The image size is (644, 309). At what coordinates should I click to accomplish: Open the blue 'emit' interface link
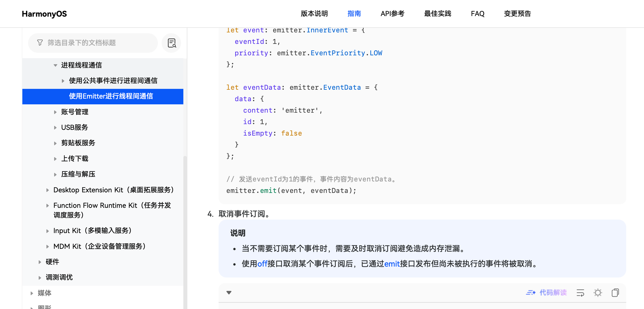(x=392, y=264)
